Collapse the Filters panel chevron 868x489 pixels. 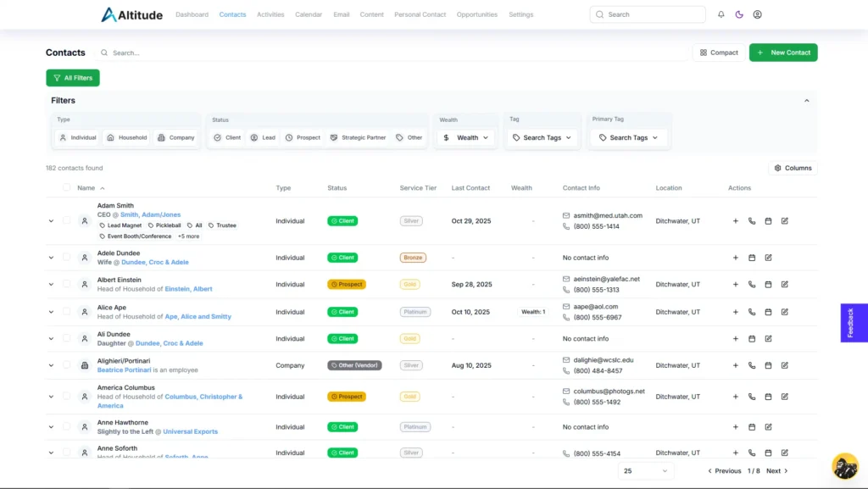[806, 101]
